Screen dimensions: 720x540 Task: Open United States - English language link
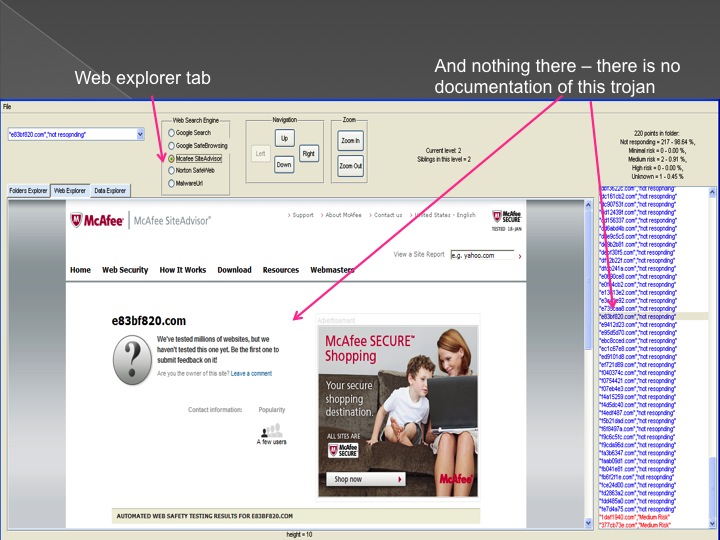pos(444,215)
